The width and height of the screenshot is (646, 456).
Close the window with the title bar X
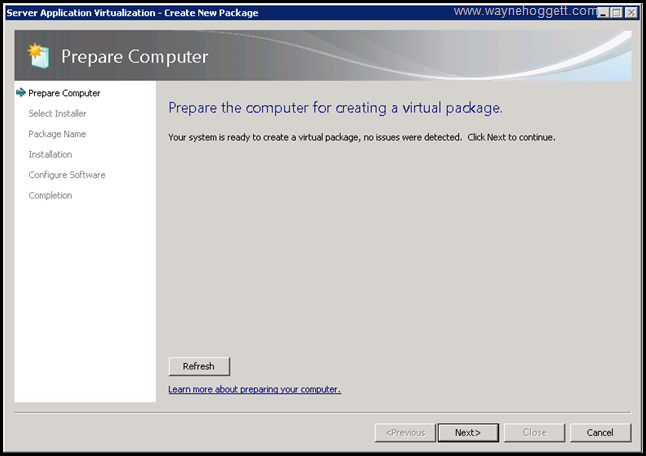tap(631, 13)
